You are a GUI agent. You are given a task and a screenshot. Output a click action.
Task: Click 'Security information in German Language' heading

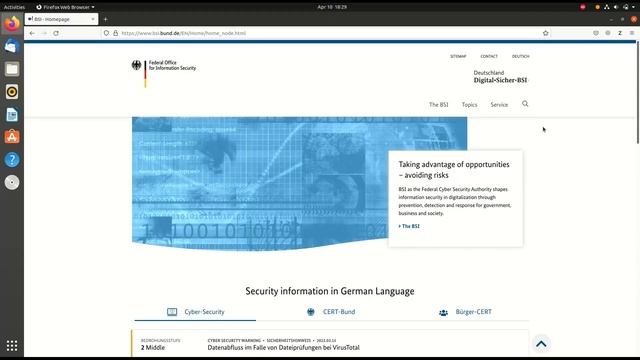click(x=330, y=291)
